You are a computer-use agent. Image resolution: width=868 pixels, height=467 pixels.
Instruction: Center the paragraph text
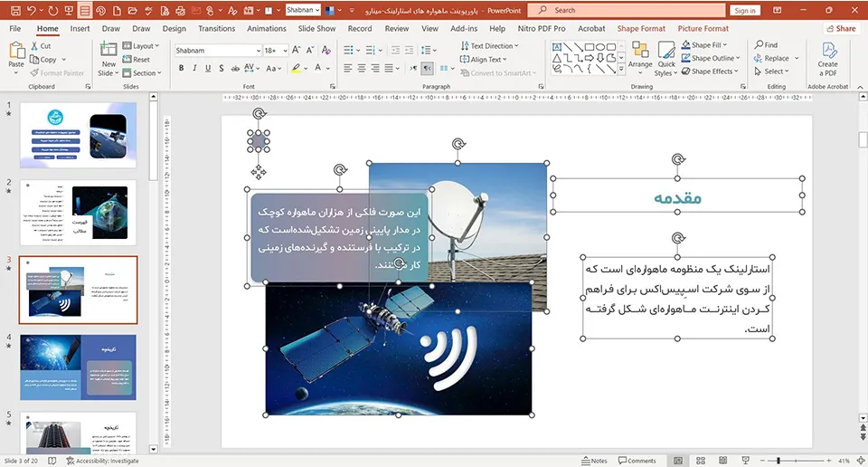point(362,68)
